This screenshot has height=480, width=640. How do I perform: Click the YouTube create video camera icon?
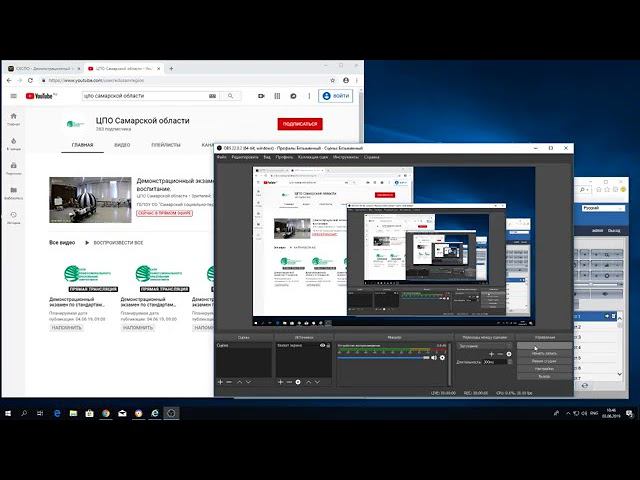(261, 96)
